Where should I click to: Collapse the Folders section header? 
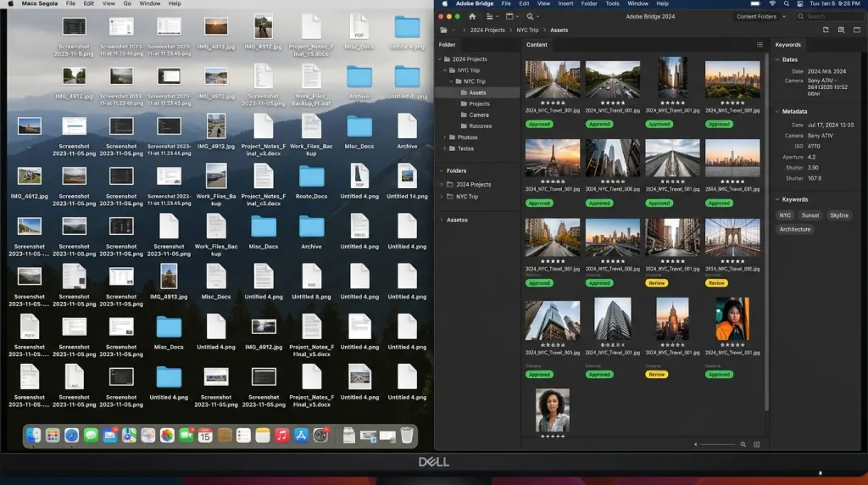pos(441,171)
